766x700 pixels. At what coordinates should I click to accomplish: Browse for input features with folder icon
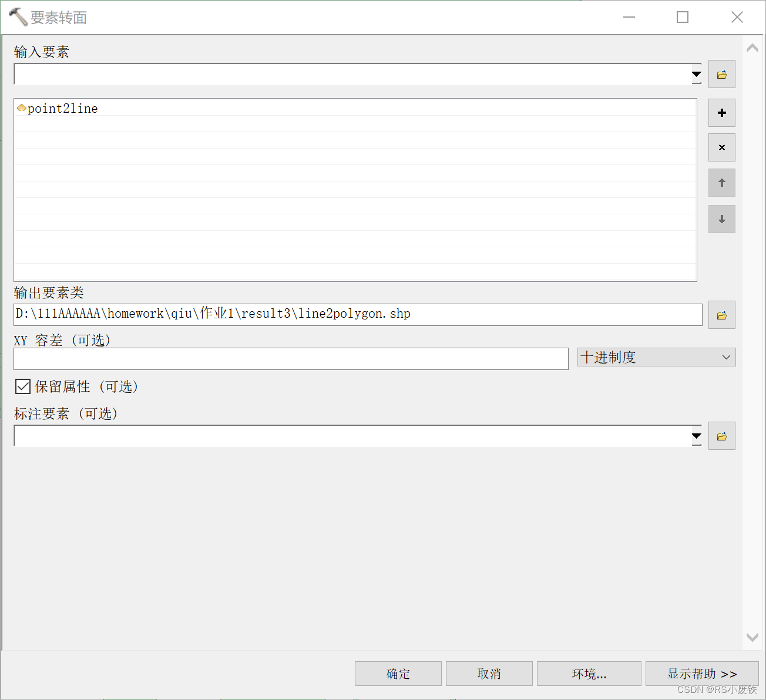(x=722, y=75)
